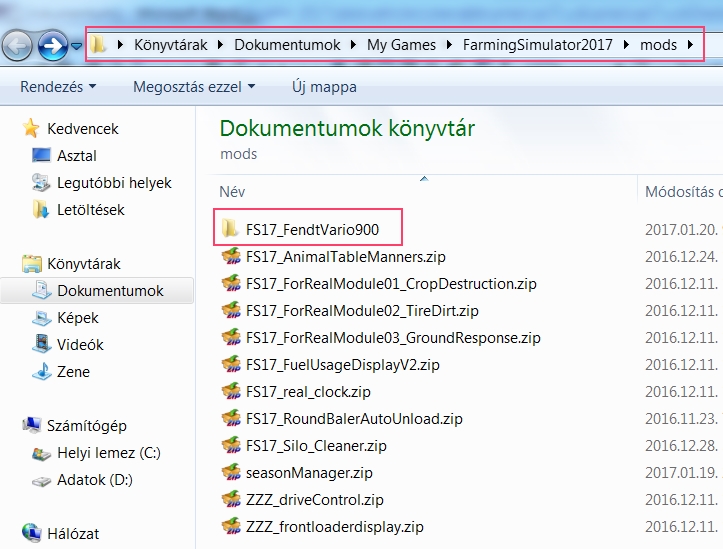Open Letöltések folder in sidebar
The image size is (723, 549).
pyautogui.click(x=90, y=210)
